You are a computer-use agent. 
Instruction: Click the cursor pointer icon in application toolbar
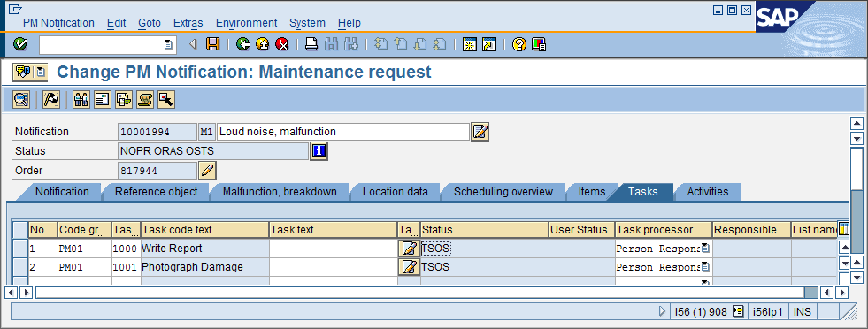click(166, 100)
